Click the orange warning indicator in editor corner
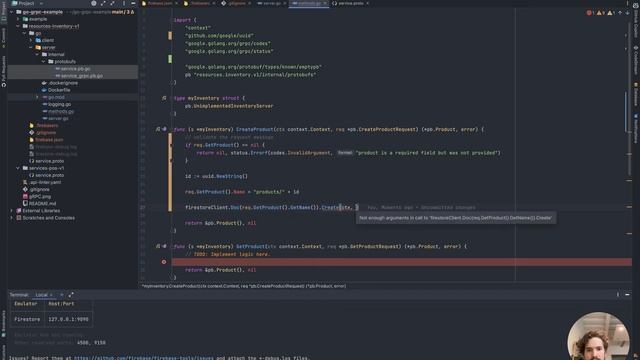640x360 pixels. 600,13
